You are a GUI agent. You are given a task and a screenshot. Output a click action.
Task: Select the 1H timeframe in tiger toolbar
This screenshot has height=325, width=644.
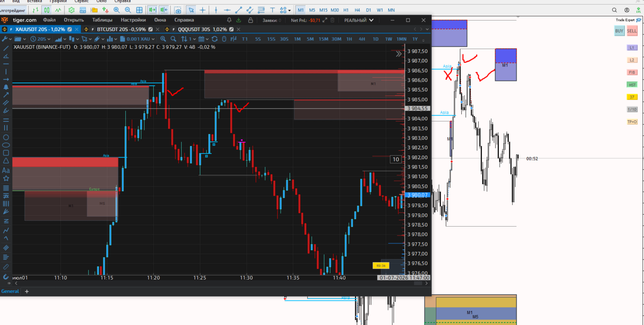click(x=349, y=39)
